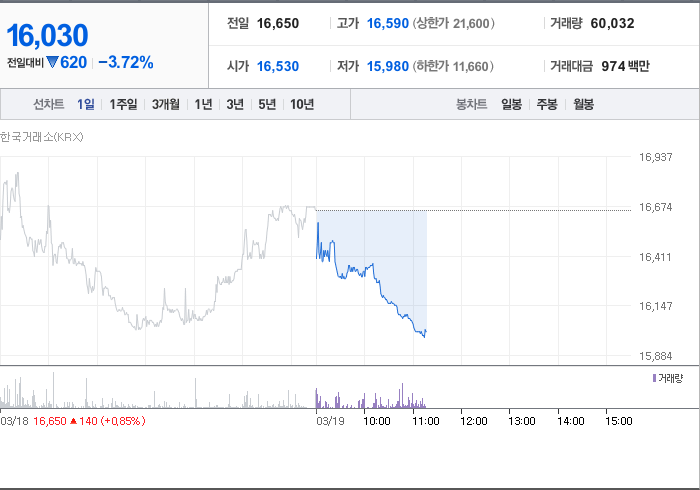Click the 14:00 time axis label

(571, 421)
